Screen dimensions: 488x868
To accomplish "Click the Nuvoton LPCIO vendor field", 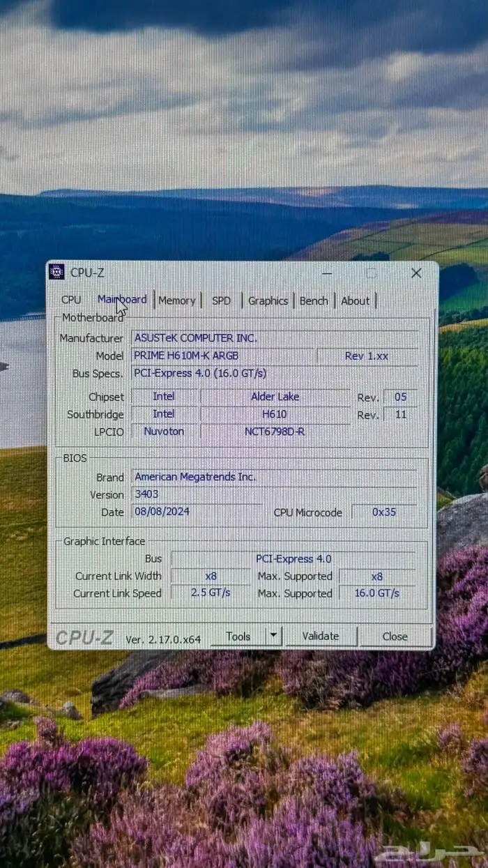I will pyautogui.click(x=164, y=431).
